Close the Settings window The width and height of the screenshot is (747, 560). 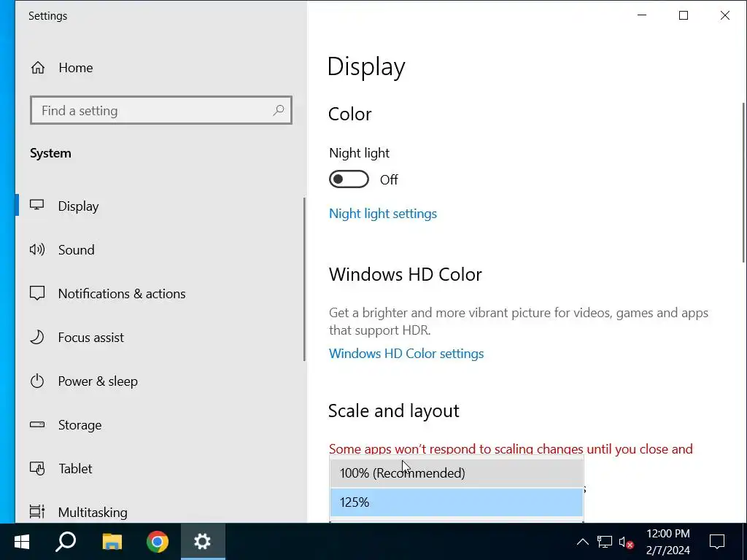724,15
